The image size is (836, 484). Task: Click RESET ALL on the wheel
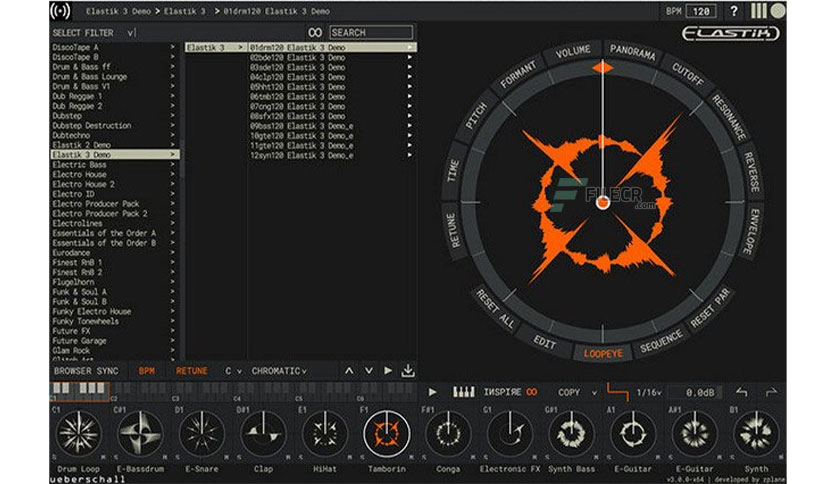pyautogui.click(x=495, y=309)
